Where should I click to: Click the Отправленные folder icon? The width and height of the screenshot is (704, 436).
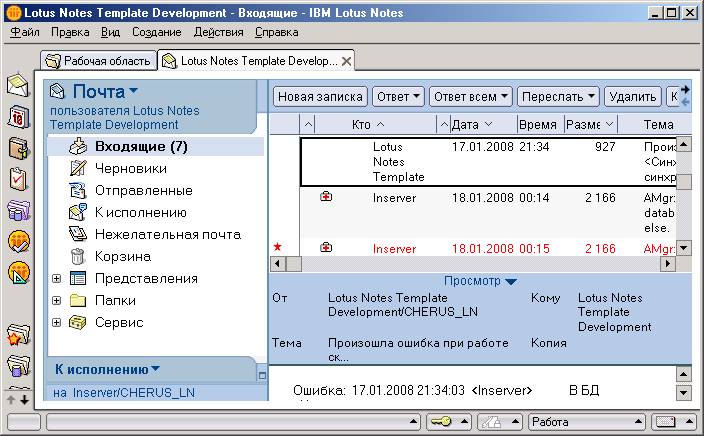(x=78, y=190)
